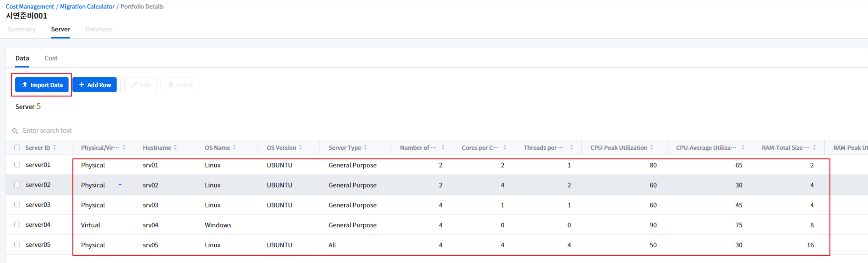Click the OS Version sort arrows
868x263 pixels.
tap(301, 147)
